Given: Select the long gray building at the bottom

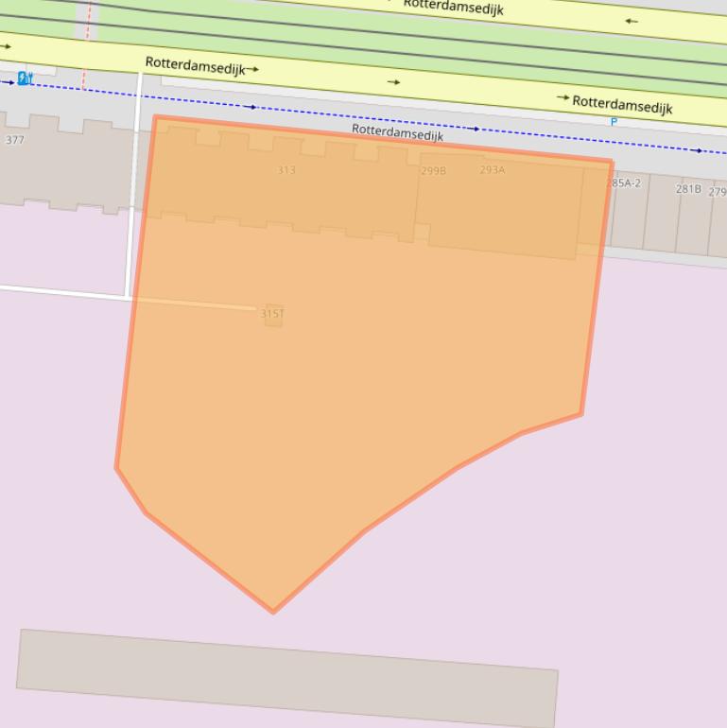Looking at the screenshot, I should coord(286,678).
